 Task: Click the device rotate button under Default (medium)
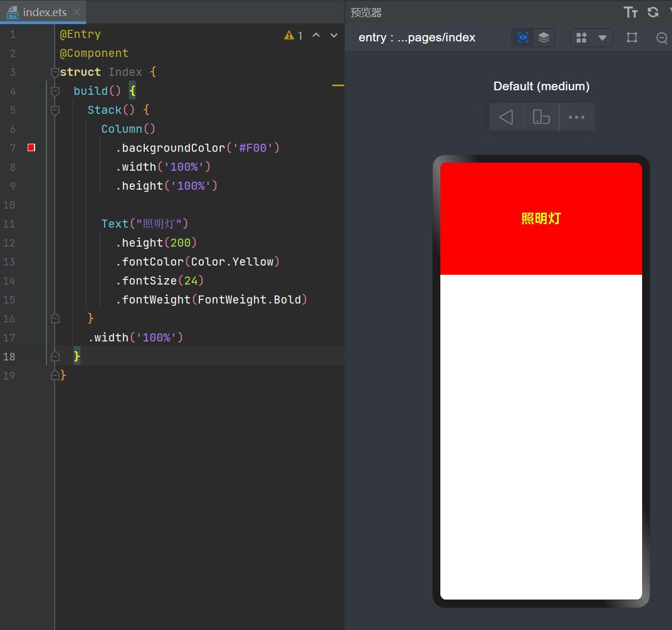542,117
